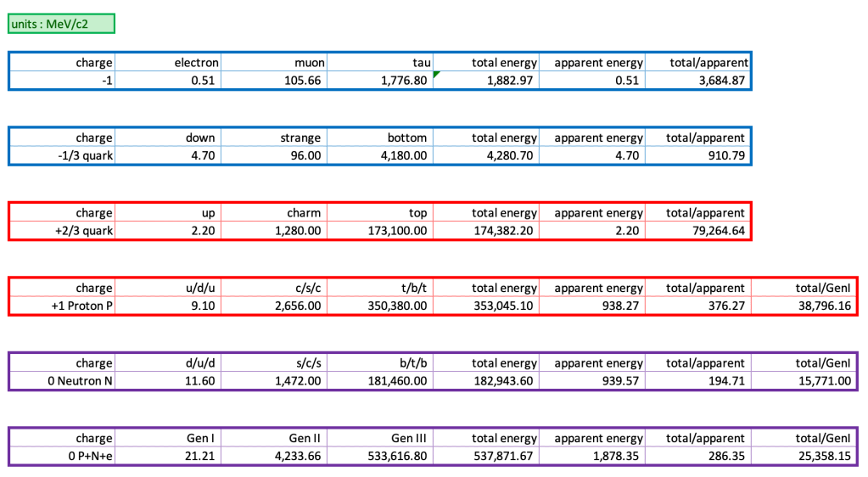
Task: Select the 'units : MeV/c2' green cell
Action: pos(61,24)
